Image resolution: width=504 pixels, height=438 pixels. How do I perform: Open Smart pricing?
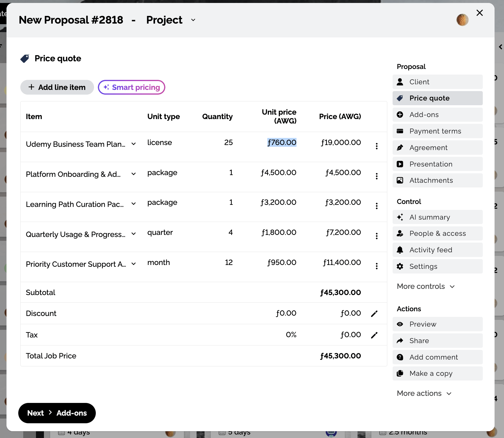[131, 87]
